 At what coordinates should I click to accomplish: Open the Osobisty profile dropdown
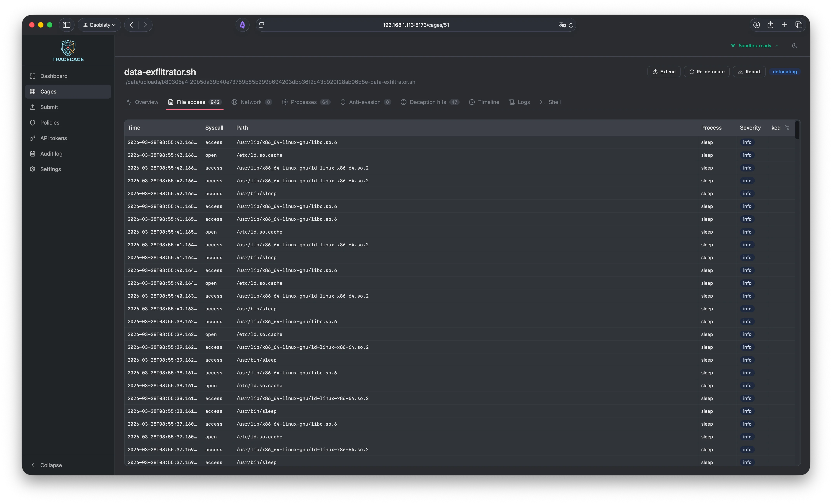99,25
